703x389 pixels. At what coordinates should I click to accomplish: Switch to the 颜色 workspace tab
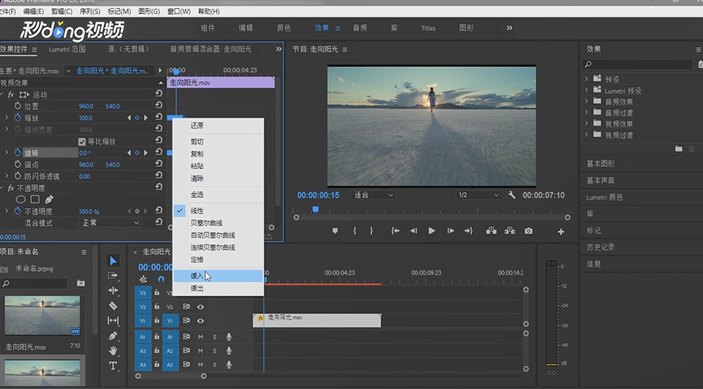284,28
